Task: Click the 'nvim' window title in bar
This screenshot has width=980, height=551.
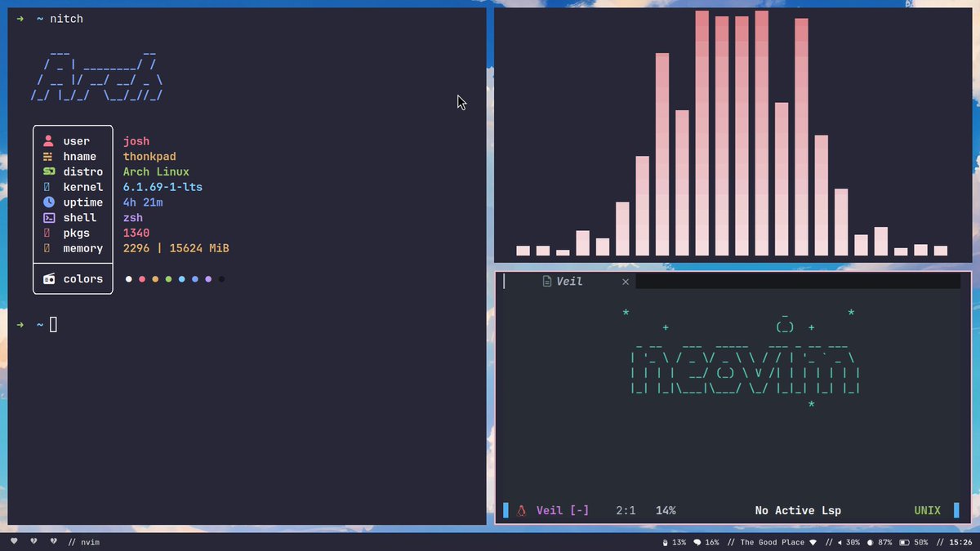Action: 91,542
